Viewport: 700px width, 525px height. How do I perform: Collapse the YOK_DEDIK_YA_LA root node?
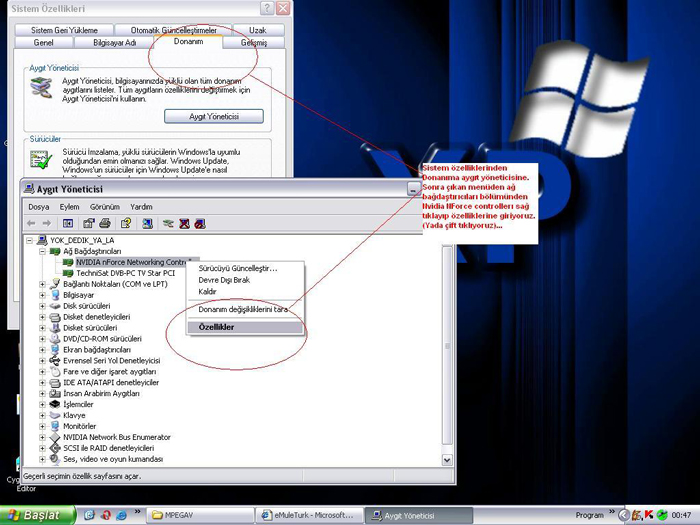[29, 241]
